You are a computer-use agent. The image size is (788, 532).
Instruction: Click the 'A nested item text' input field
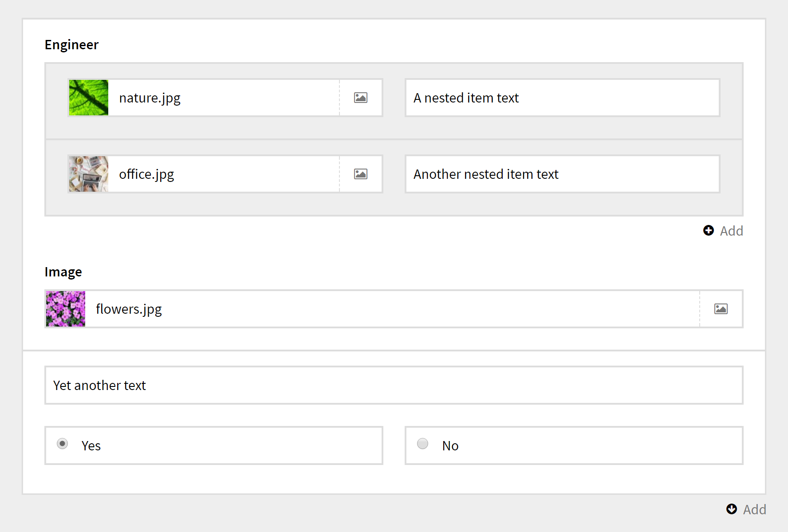pyautogui.click(x=562, y=98)
